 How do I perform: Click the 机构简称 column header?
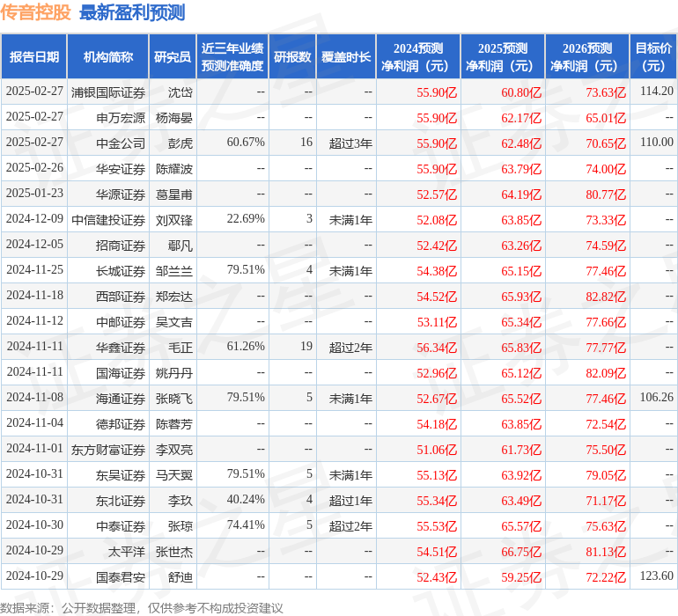[108, 57]
